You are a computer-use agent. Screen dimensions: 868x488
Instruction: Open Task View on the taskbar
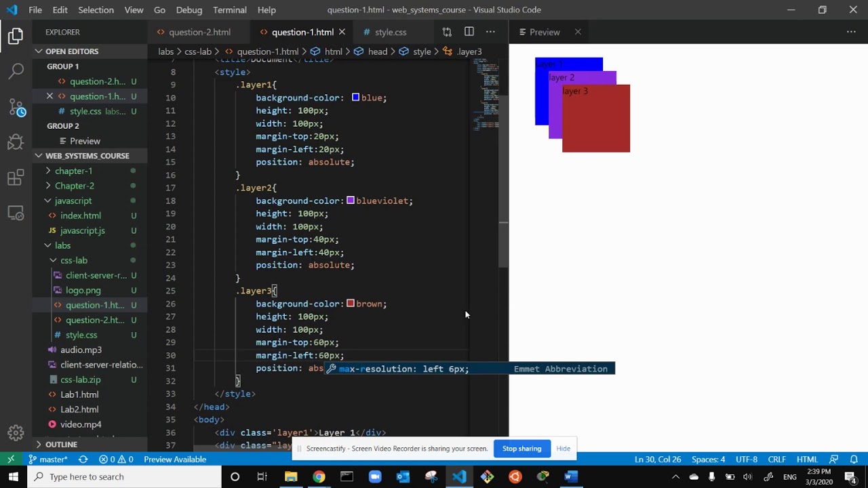262,476
